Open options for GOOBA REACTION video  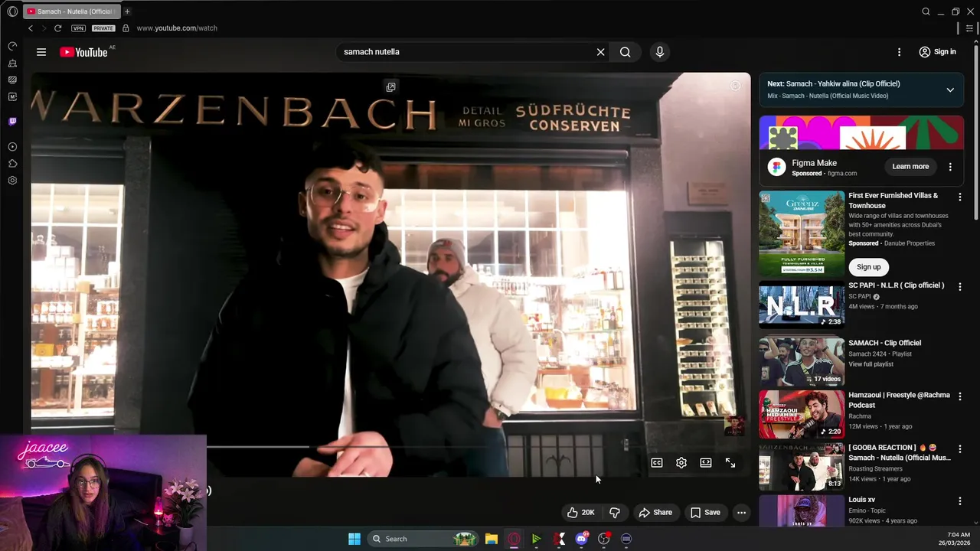point(959,448)
